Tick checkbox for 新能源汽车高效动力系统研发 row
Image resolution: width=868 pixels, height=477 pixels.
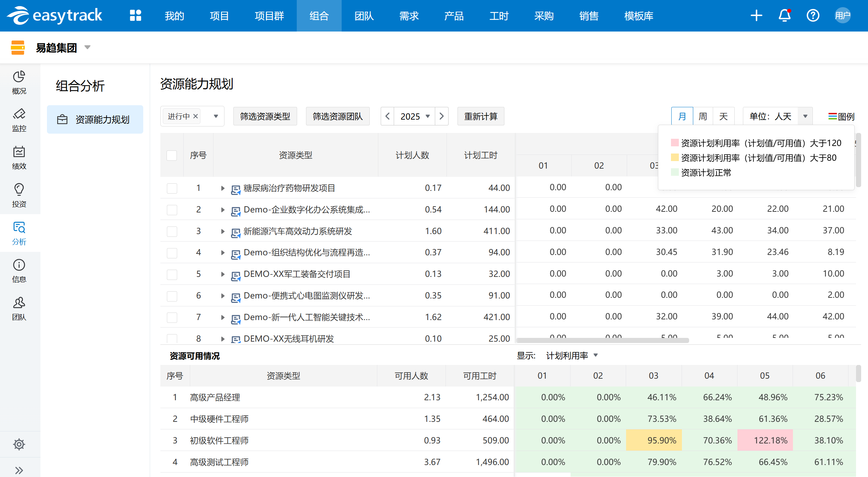click(x=172, y=231)
